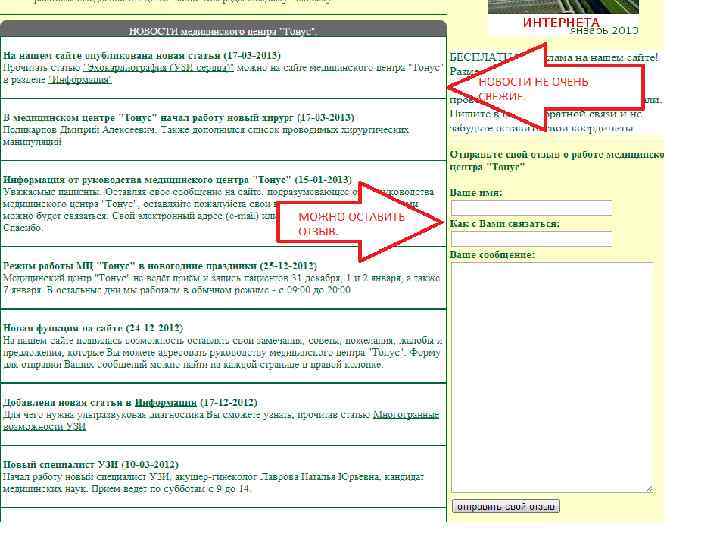Click the 'Ваше сообщение:' label

492,254
